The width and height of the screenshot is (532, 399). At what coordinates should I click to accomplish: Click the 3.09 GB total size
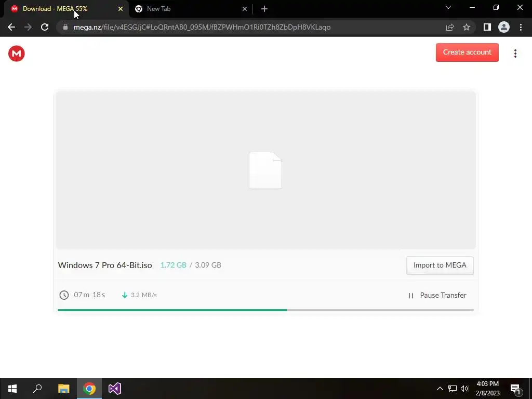[208, 265]
